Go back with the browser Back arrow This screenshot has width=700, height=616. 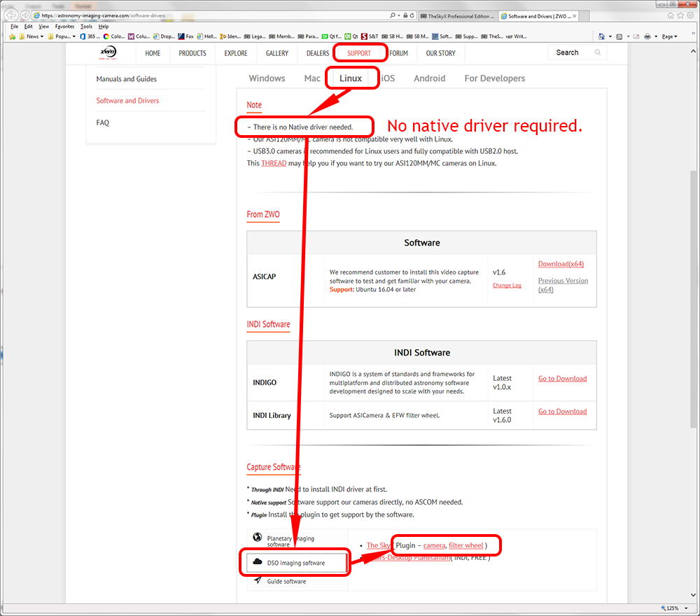[x=11, y=15]
